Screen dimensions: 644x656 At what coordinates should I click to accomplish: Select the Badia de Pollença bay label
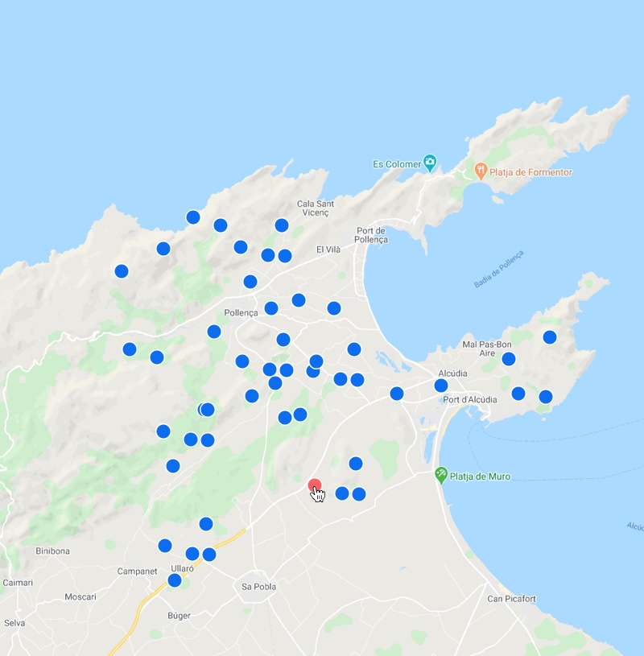[498, 269]
